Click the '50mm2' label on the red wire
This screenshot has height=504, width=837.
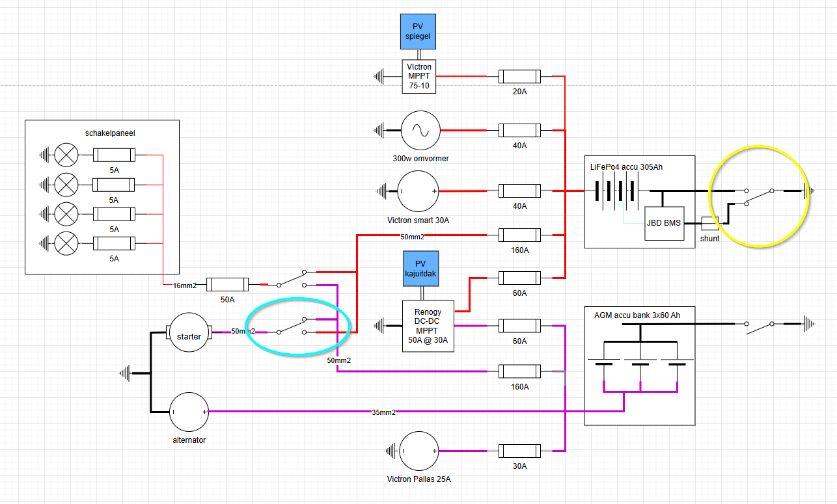[x=413, y=237]
